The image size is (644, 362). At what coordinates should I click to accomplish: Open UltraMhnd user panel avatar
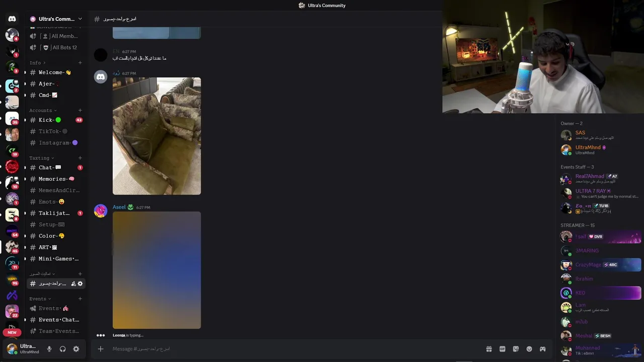pyautogui.click(x=12, y=348)
